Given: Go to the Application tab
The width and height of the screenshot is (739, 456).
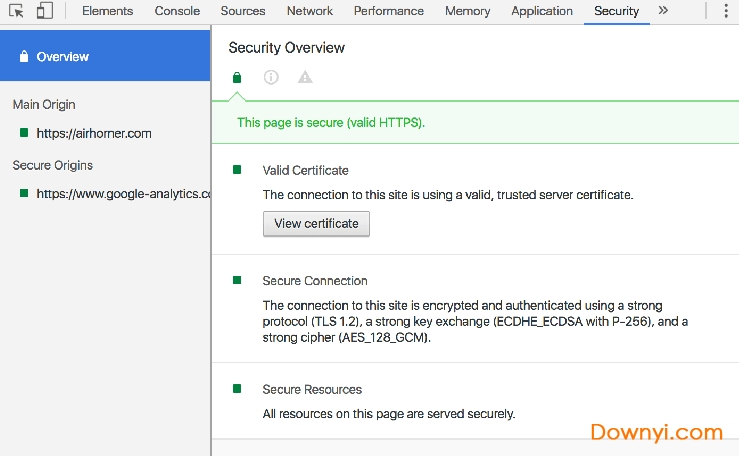Looking at the screenshot, I should coord(542,11).
